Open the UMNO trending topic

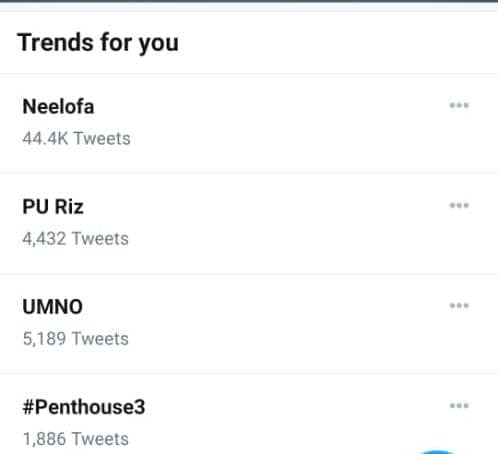click(x=53, y=307)
